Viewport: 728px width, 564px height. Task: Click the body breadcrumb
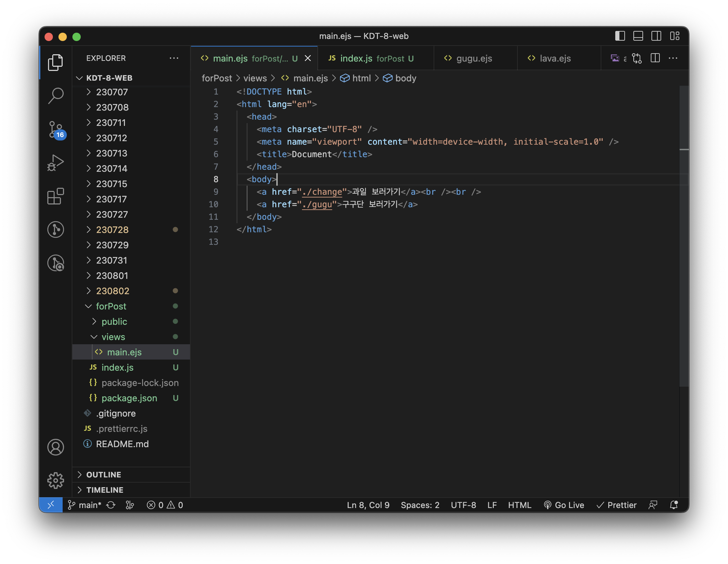[399, 78]
